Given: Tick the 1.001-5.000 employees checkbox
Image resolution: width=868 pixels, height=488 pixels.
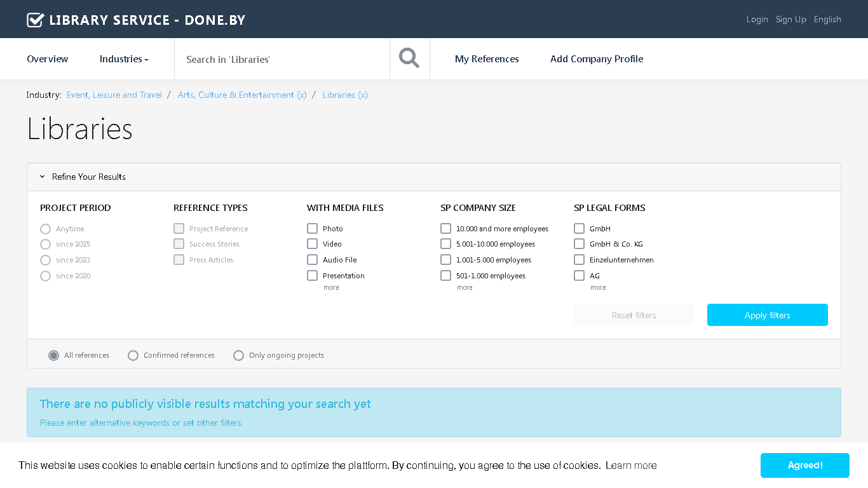Looking at the screenshot, I should [x=445, y=260].
